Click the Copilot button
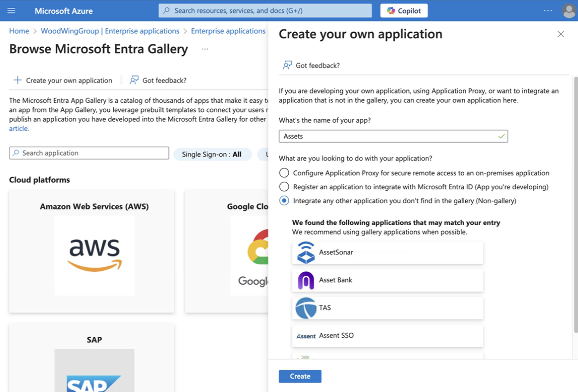Image resolution: width=578 pixels, height=392 pixels. (404, 11)
